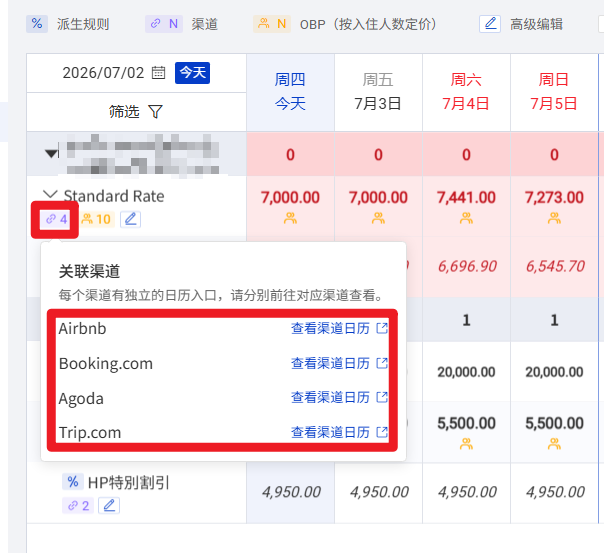Click the Saturday 4,950.00 HP特別割引 cell
This screenshot has width=604, height=553.
click(x=467, y=492)
